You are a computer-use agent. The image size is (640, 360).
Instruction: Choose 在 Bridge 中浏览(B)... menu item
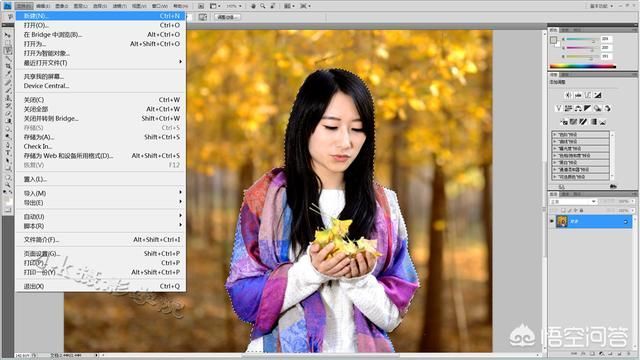click(x=101, y=35)
